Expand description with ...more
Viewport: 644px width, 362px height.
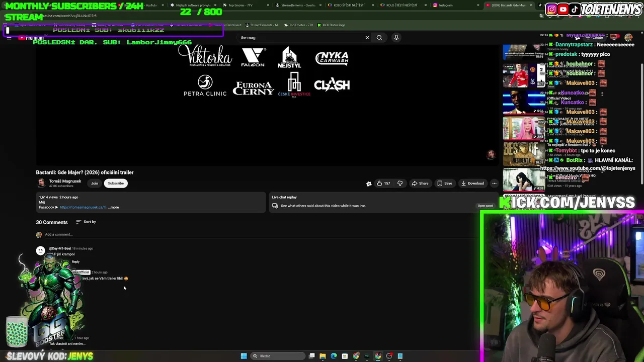tap(114, 207)
